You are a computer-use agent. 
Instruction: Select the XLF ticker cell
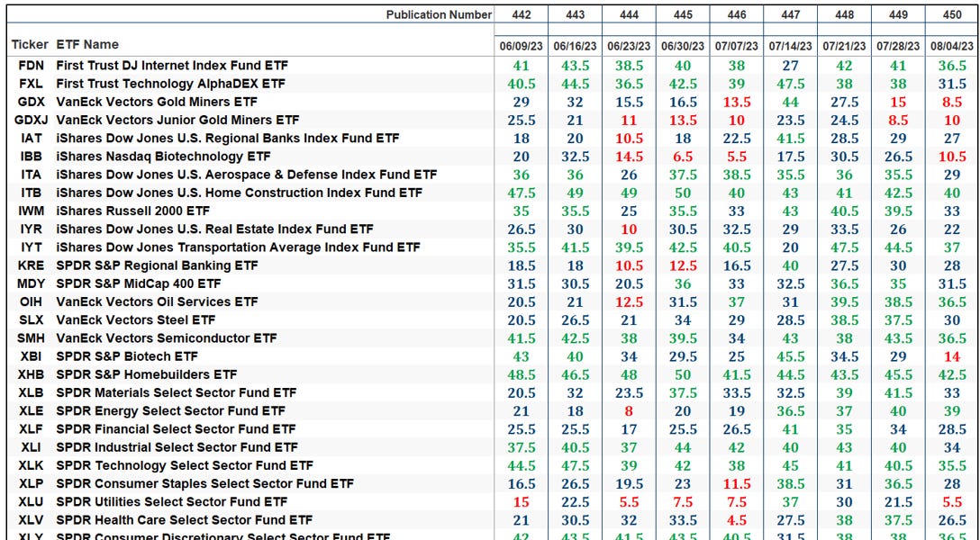[x=31, y=429]
